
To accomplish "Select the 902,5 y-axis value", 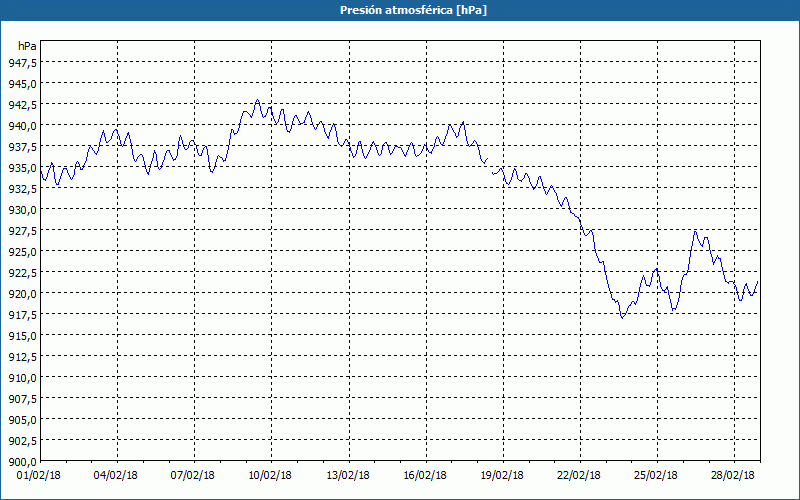I will point(22,440).
